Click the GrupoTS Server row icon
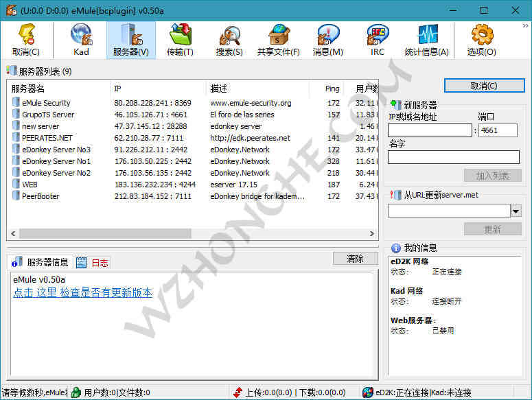The image size is (532, 400). coord(16,114)
